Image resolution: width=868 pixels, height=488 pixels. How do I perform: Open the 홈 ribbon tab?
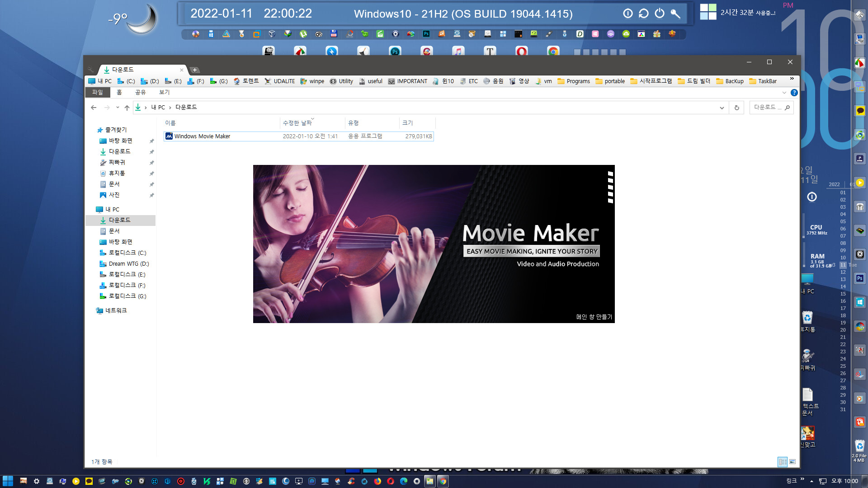click(x=119, y=92)
